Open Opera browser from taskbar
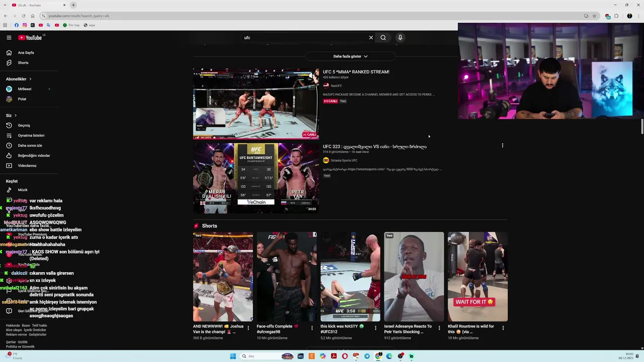This screenshot has height=362, width=644. (x=345, y=356)
